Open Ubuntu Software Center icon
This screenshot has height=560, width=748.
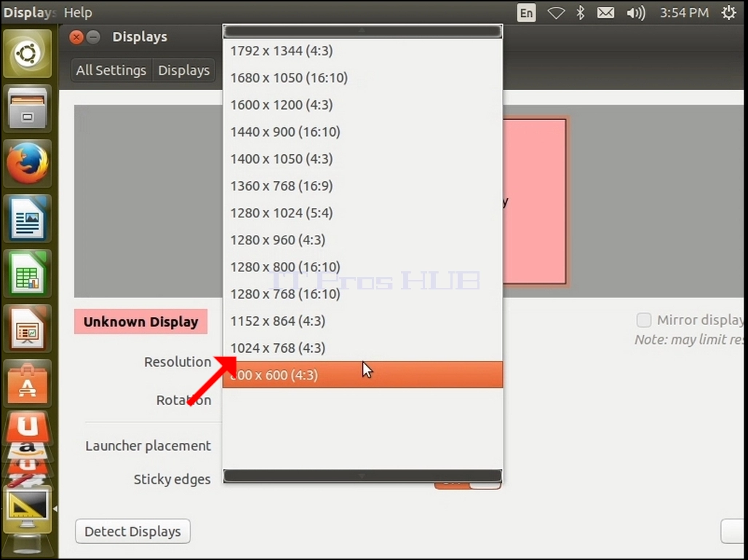click(x=28, y=384)
